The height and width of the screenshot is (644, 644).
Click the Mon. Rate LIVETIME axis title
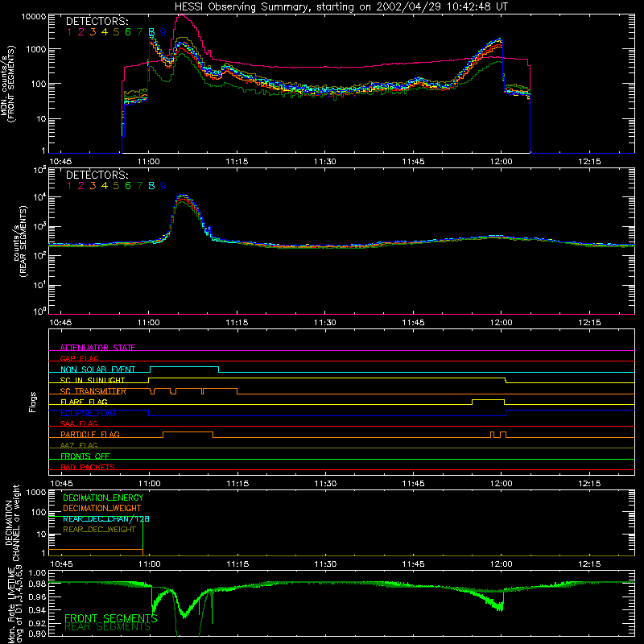tap(16, 605)
